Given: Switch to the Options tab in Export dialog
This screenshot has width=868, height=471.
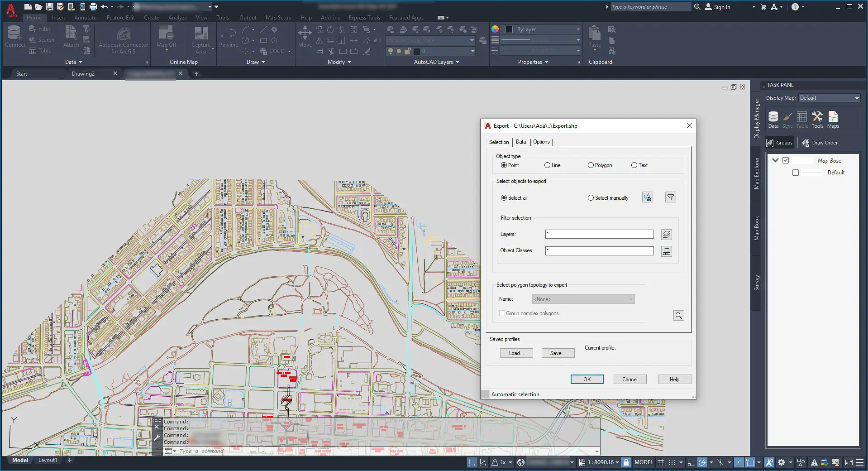Looking at the screenshot, I should coord(541,142).
